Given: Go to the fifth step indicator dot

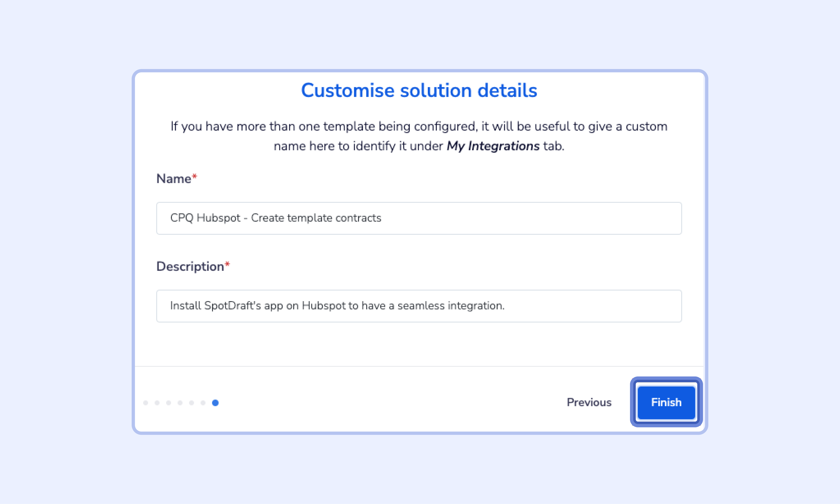Looking at the screenshot, I should point(192,403).
